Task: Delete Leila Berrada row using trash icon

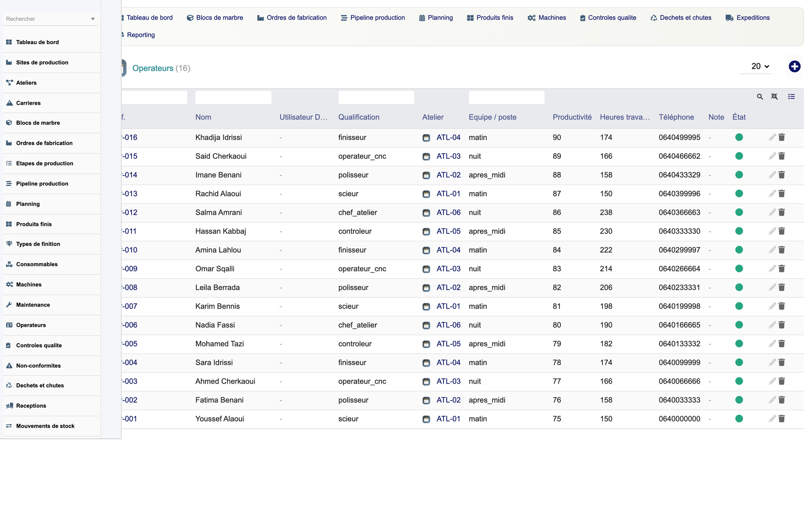Action: coord(782,287)
